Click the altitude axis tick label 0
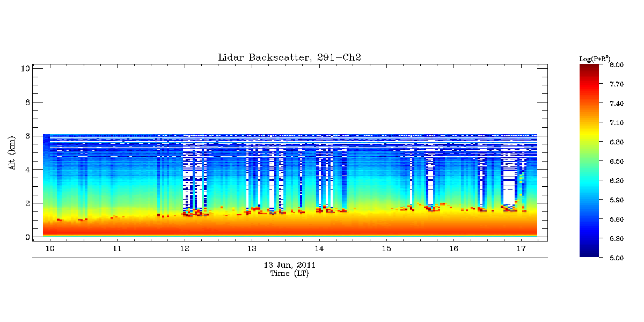The image size is (644, 322). tap(27, 237)
